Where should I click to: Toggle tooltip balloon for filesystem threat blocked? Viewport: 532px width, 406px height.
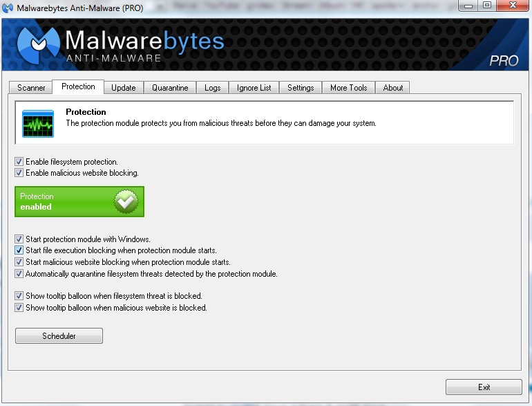pyautogui.click(x=19, y=295)
